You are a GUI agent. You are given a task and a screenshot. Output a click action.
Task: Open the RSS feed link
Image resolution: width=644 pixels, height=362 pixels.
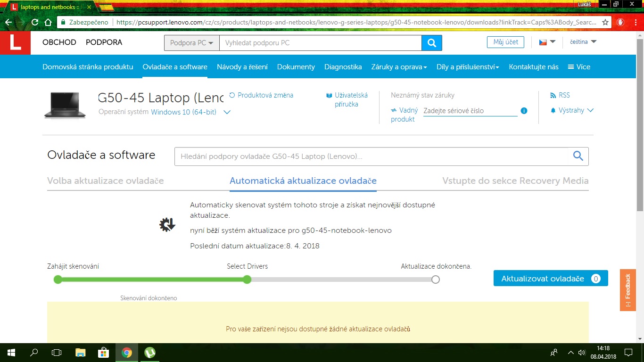[560, 95]
